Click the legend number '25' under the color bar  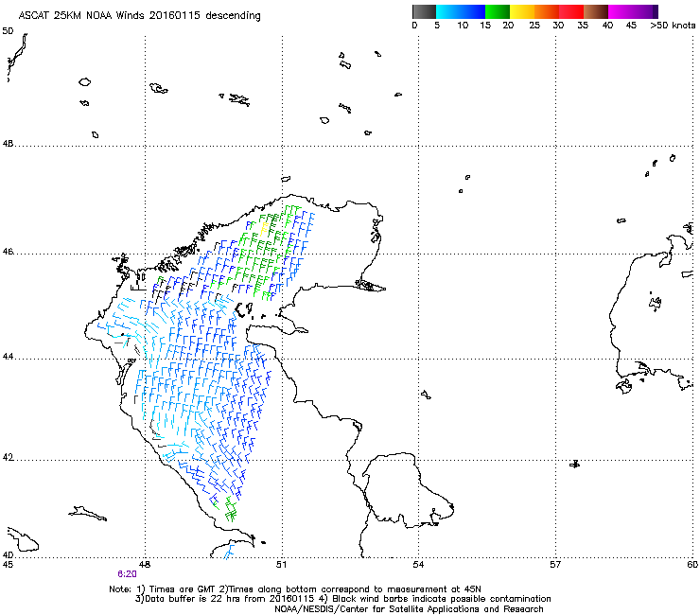pyautogui.click(x=534, y=26)
